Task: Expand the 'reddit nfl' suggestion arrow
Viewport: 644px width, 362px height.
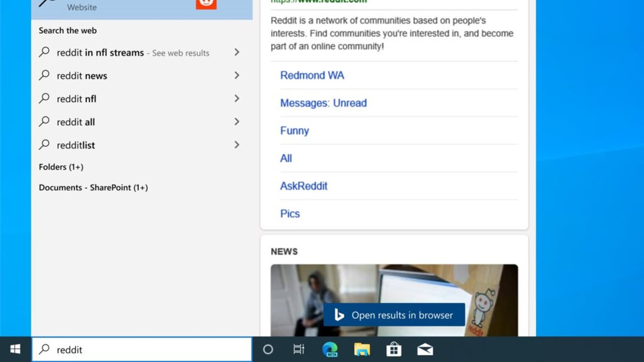Action: coord(237,99)
